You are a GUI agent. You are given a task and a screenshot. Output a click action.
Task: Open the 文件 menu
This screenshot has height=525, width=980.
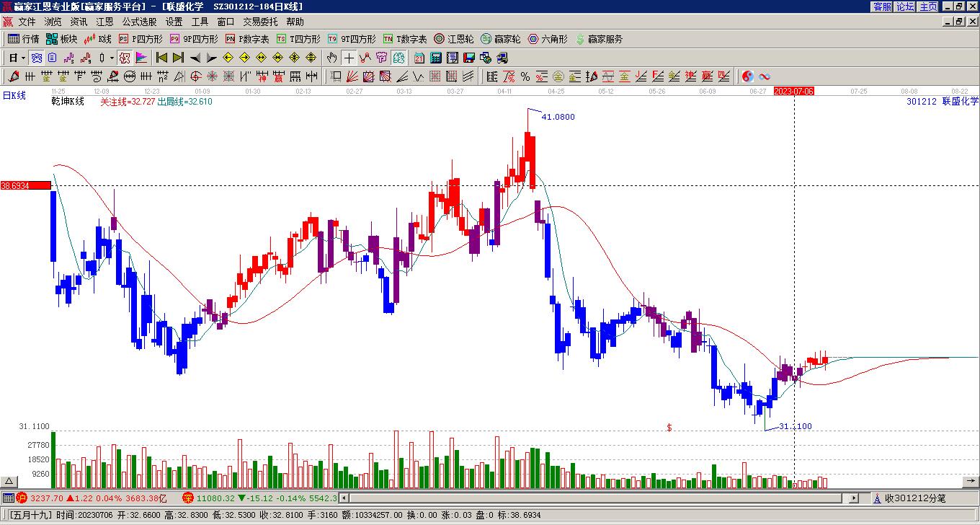[27, 22]
